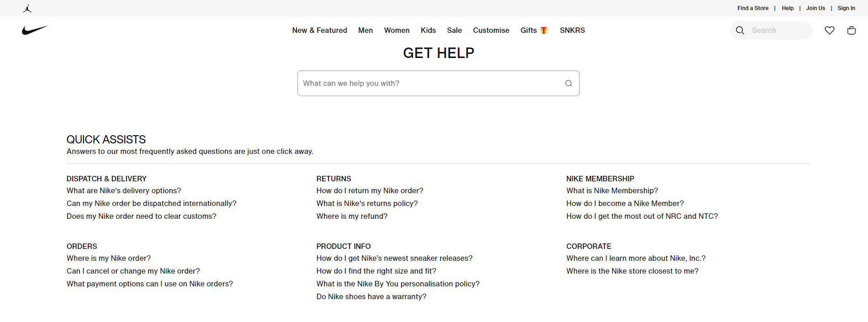This screenshot has height=322, width=868.
Task: Click the Join Us link
Action: pyautogui.click(x=815, y=8)
